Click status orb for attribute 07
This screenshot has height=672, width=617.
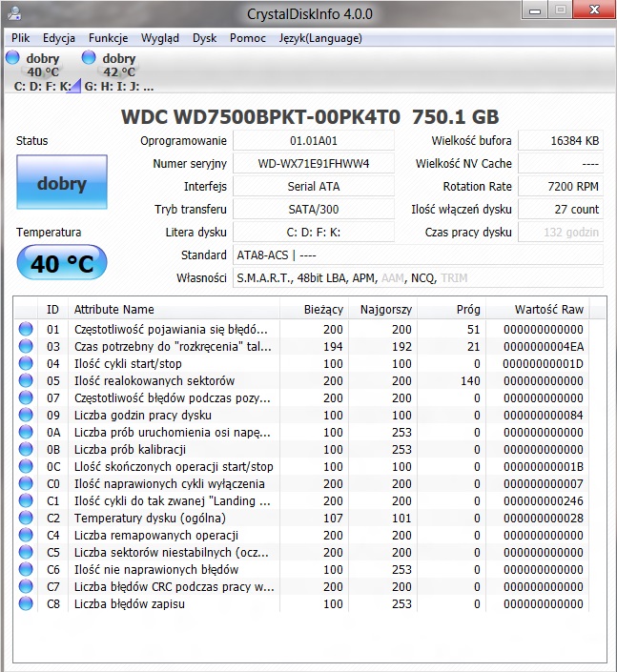click(x=26, y=397)
